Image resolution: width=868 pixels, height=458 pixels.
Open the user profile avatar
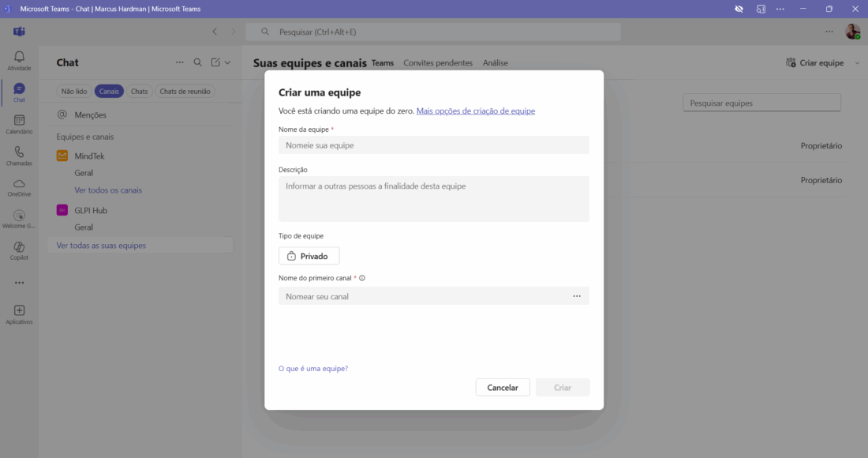click(x=853, y=32)
